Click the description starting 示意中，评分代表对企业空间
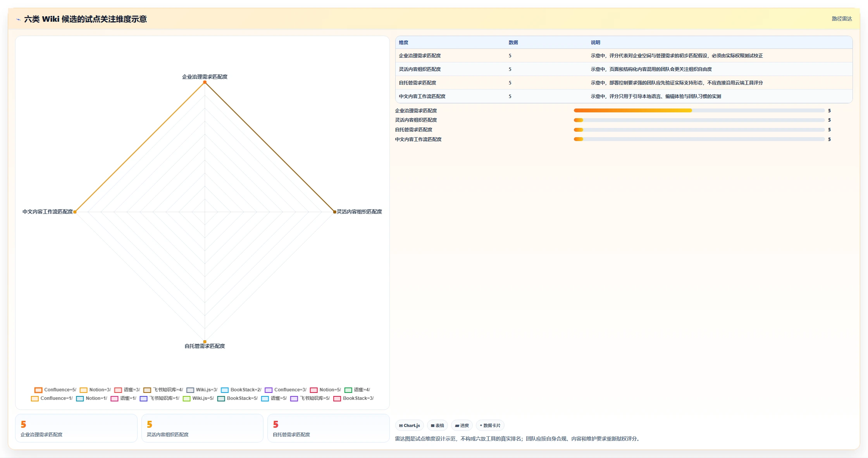 677,56
